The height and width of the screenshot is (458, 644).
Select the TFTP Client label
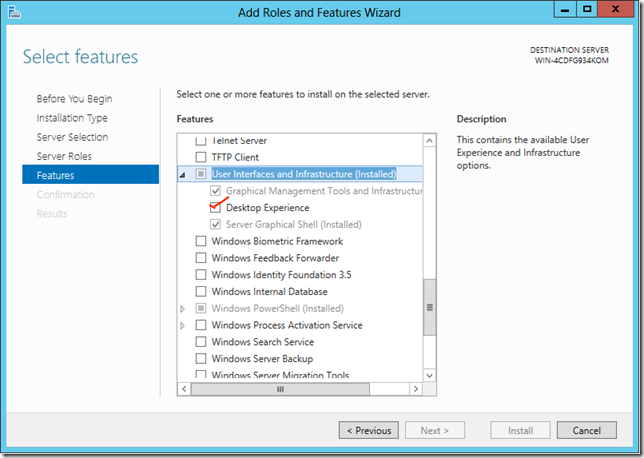point(235,157)
